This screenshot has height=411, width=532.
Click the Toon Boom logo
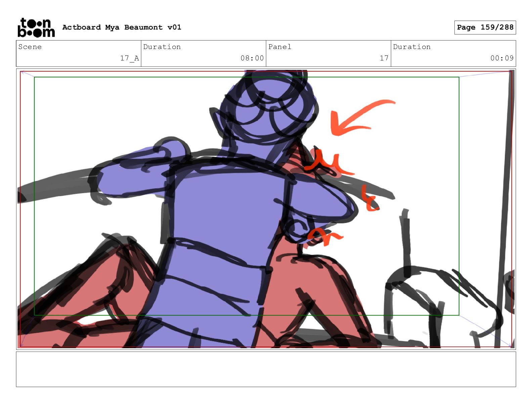pyautogui.click(x=36, y=27)
